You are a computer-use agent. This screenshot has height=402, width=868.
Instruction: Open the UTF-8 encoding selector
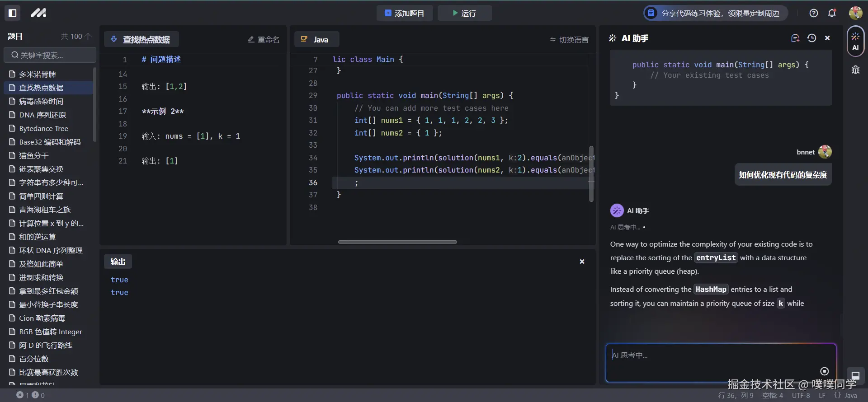point(801,395)
